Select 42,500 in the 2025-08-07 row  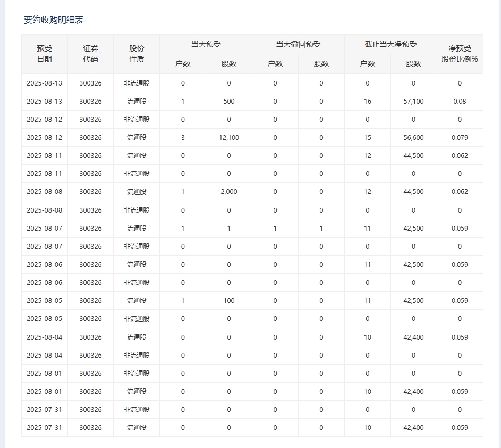[413, 229]
